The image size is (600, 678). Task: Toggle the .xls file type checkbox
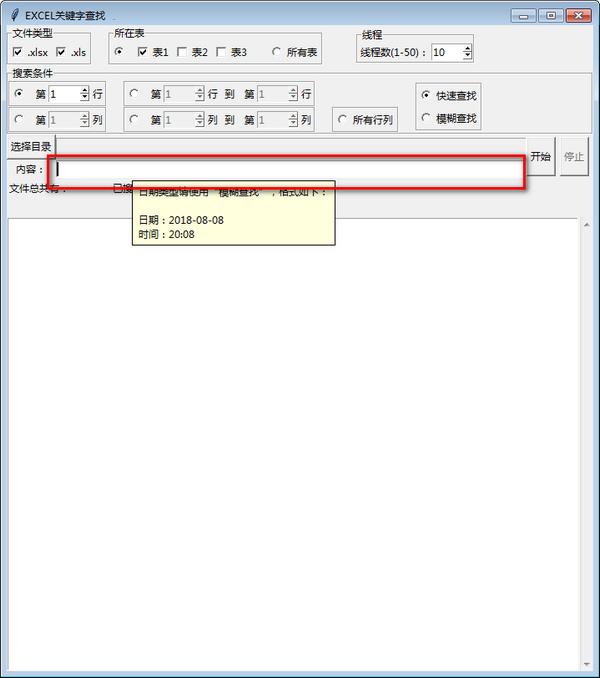tap(61, 52)
